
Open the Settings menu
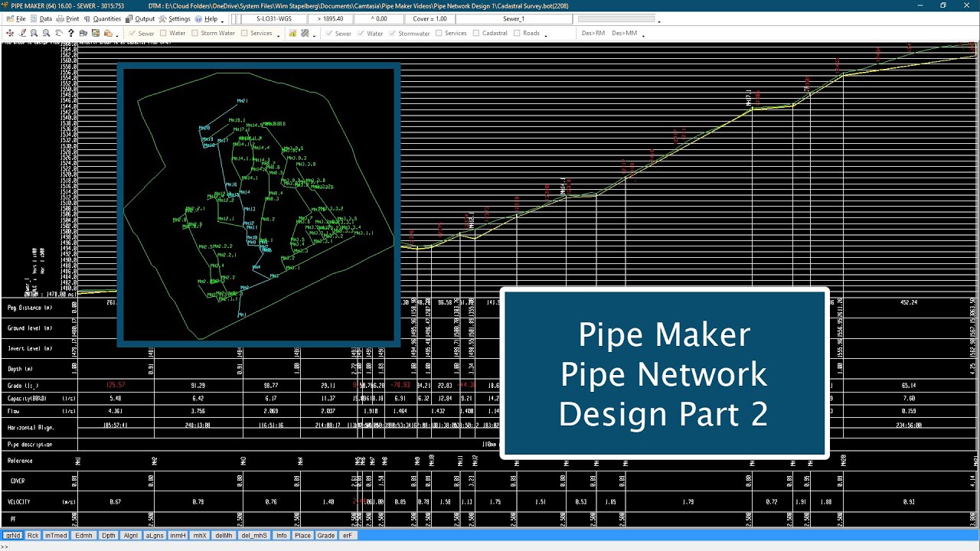[x=175, y=18]
